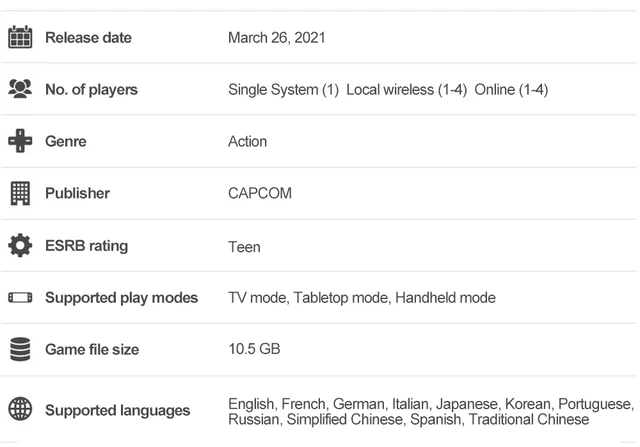
Task: Click the TV mode, Tabletop mode text
Action: tap(308, 298)
